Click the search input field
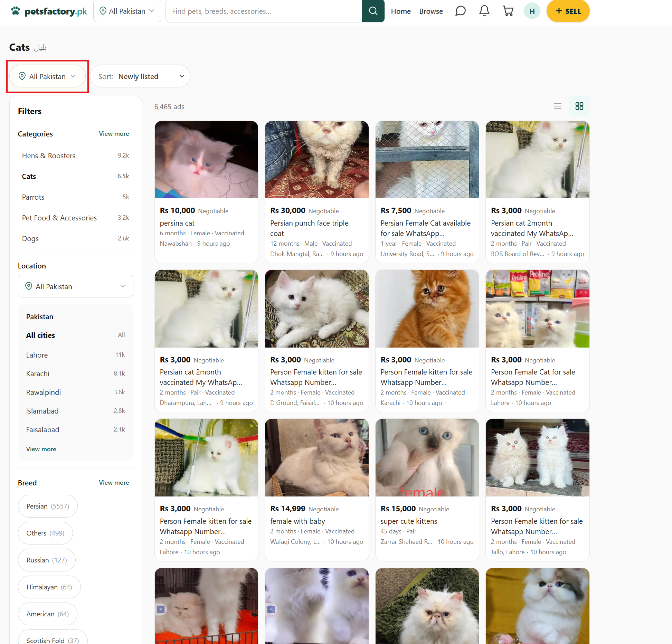 coord(263,11)
